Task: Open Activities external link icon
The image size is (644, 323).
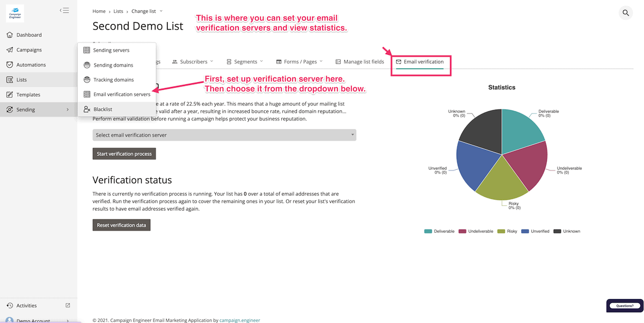Action: pyautogui.click(x=68, y=305)
